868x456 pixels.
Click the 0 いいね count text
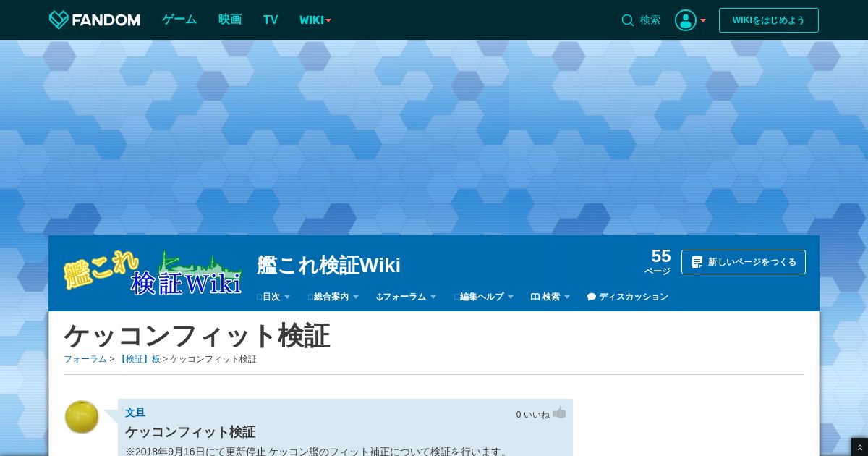pyautogui.click(x=532, y=415)
